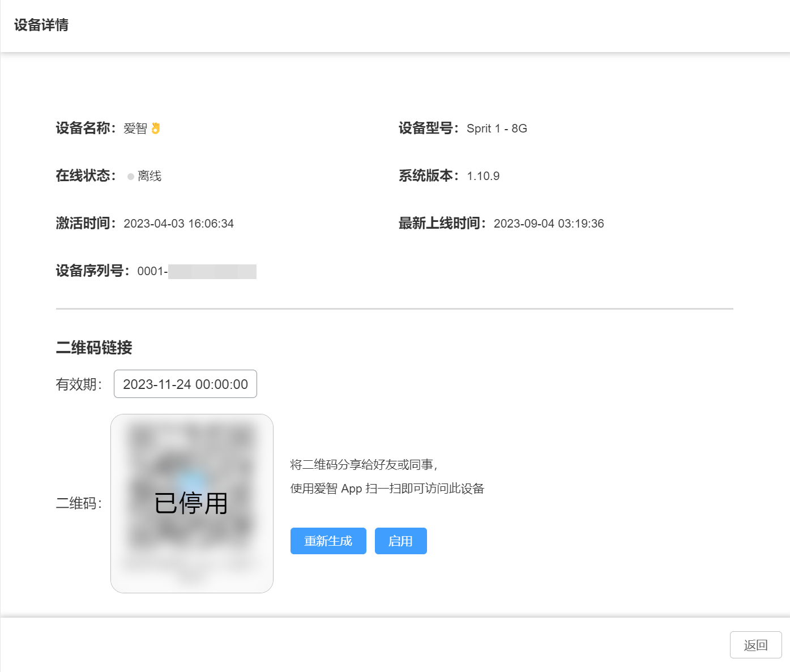790x672 pixels.
Task: Click the system version 1.10.9 value
Action: point(482,176)
